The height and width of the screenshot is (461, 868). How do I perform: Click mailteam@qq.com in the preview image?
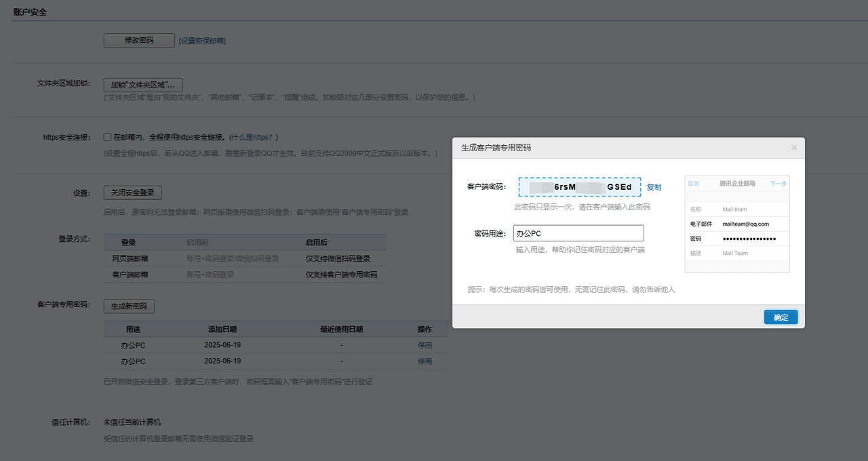745,224
